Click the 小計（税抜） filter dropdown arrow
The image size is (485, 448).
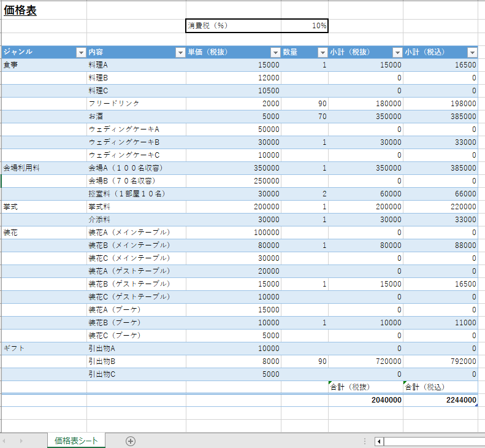pos(397,53)
